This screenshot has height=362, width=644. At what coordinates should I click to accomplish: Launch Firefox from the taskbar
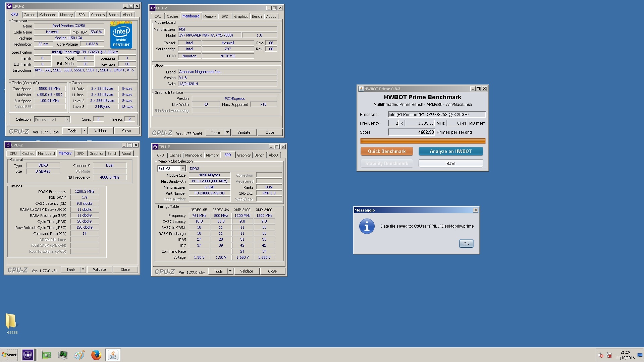coord(96,355)
